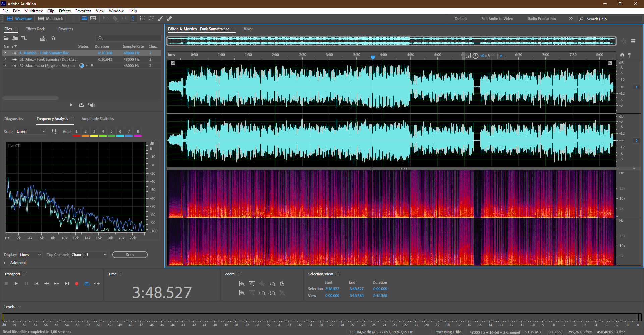
Task: Expand the Advanced section
Action: (x=5, y=263)
